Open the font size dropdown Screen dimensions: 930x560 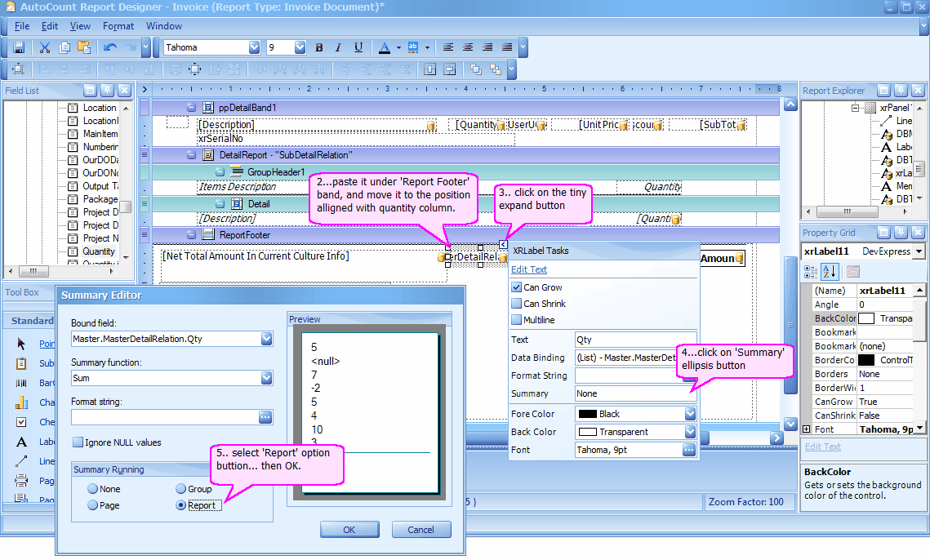(x=300, y=47)
